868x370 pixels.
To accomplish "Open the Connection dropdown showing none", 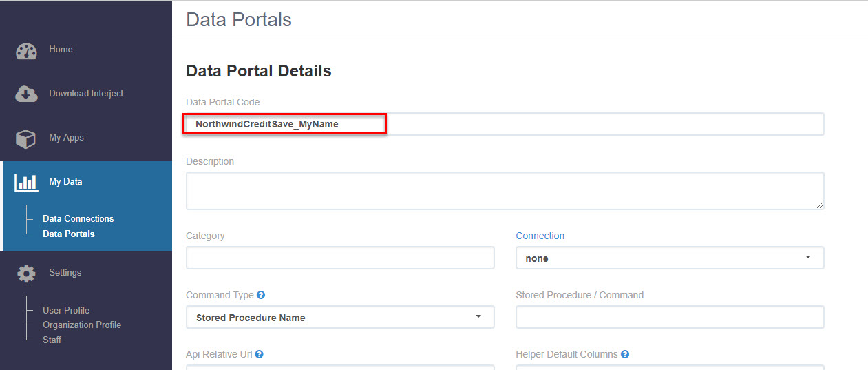I will point(670,258).
